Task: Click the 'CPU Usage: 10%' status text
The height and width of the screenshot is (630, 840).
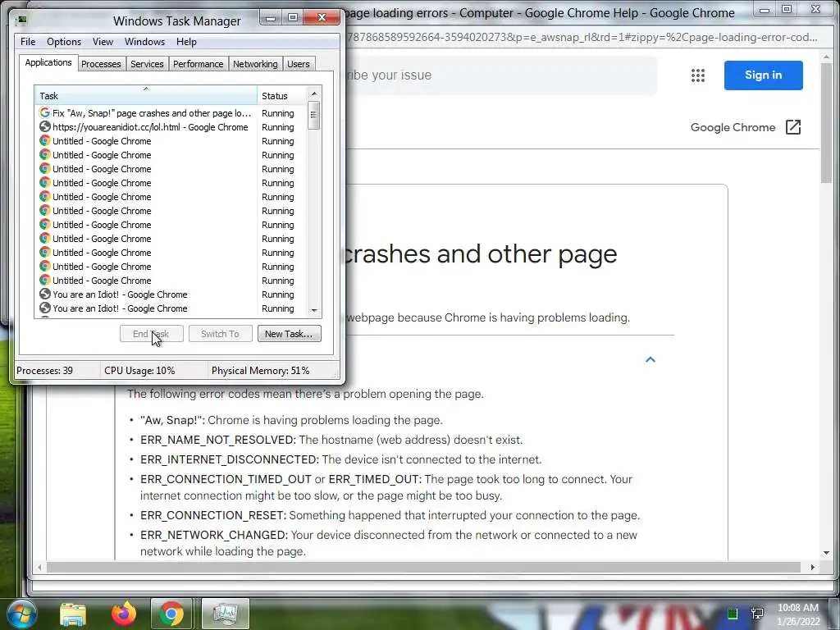Action: 139,371
